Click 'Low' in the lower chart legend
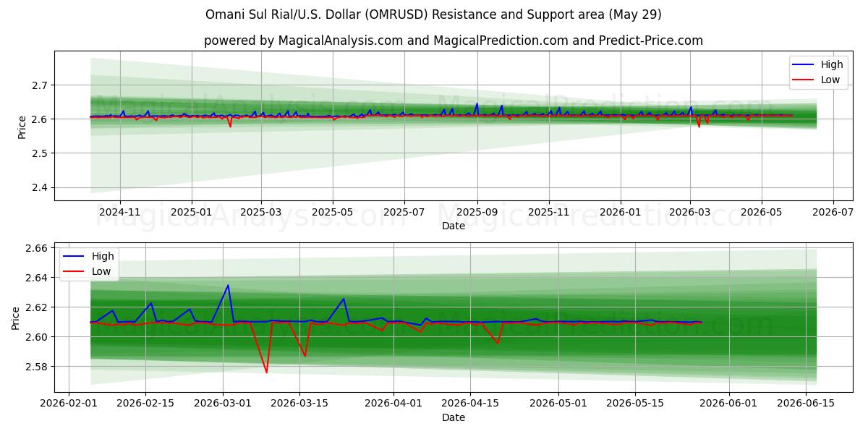Image resolution: width=868 pixels, height=434 pixels. (x=101, y=271)
